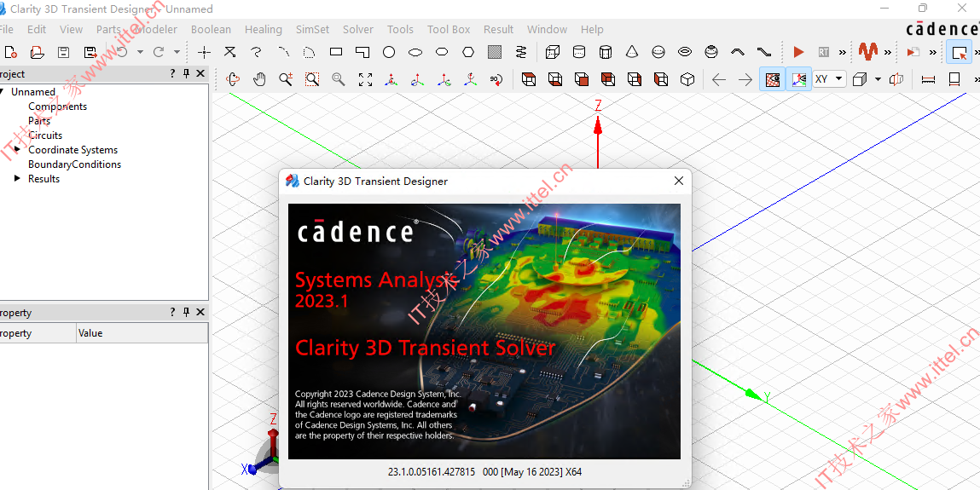Create a new project file

coord(10,53)
